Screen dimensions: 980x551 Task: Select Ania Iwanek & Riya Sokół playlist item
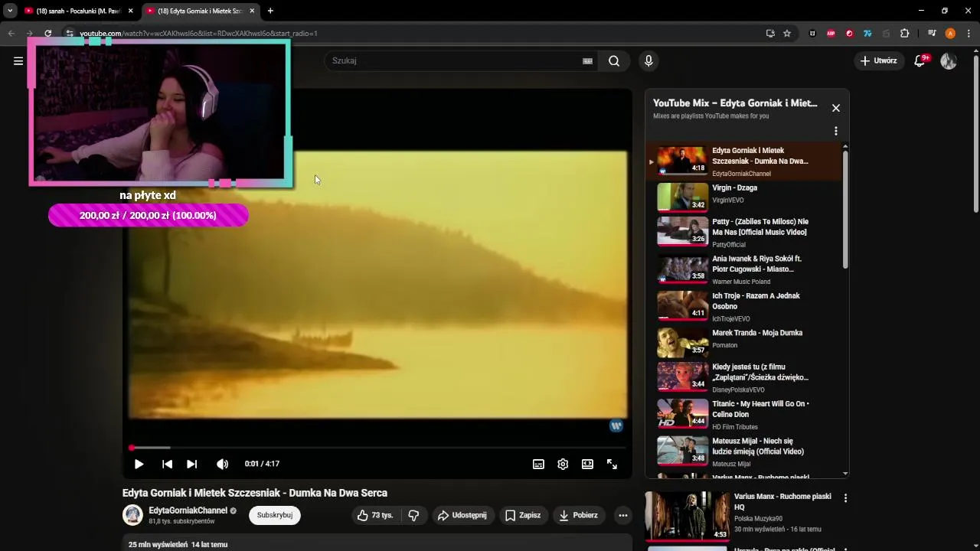[x=743, y=269]
